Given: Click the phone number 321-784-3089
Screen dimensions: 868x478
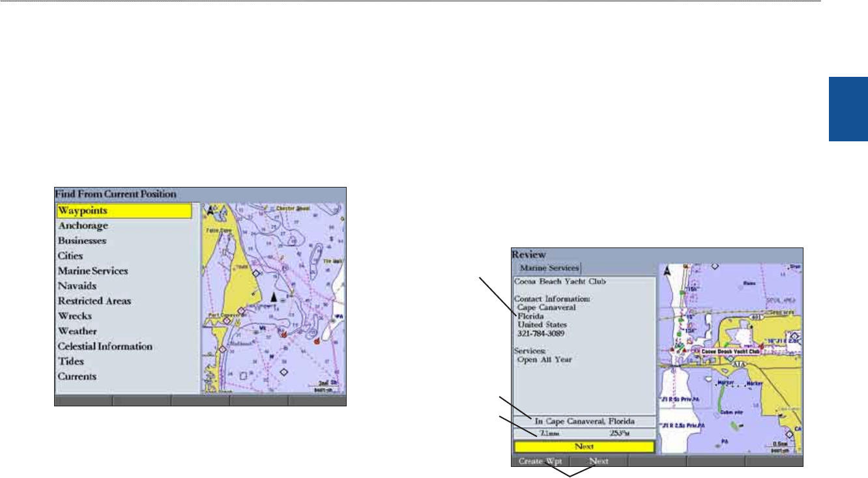Looking at the screenshot, I should [540, 333].
